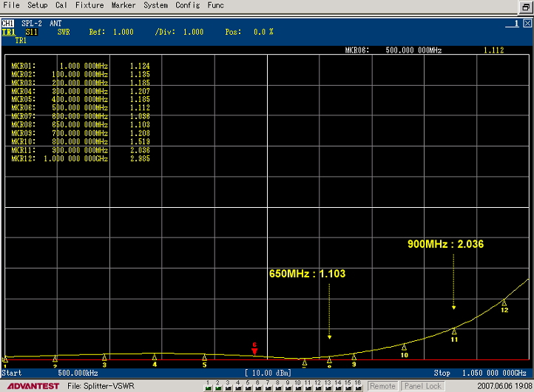The image size is (534, 392).
Task: Click the S11 parameter label
Action: pos(31,32)
